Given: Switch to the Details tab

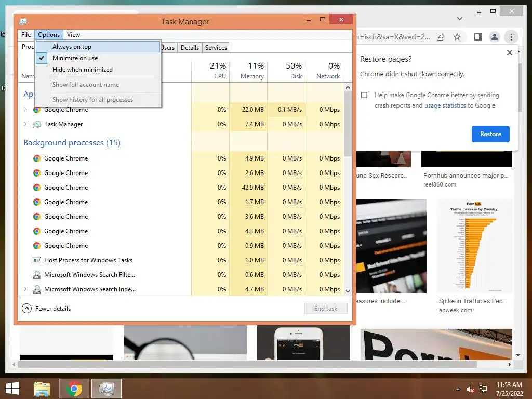Looking at the screenshot, I should [x=190, y=47].
